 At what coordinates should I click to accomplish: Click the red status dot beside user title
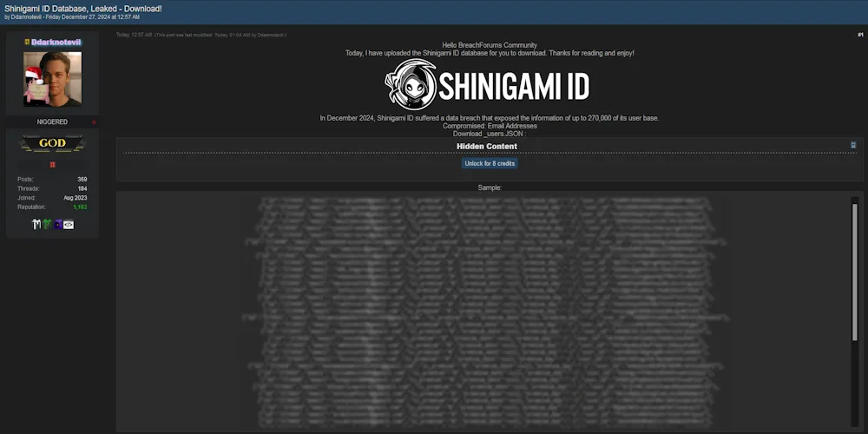point(94,122)
